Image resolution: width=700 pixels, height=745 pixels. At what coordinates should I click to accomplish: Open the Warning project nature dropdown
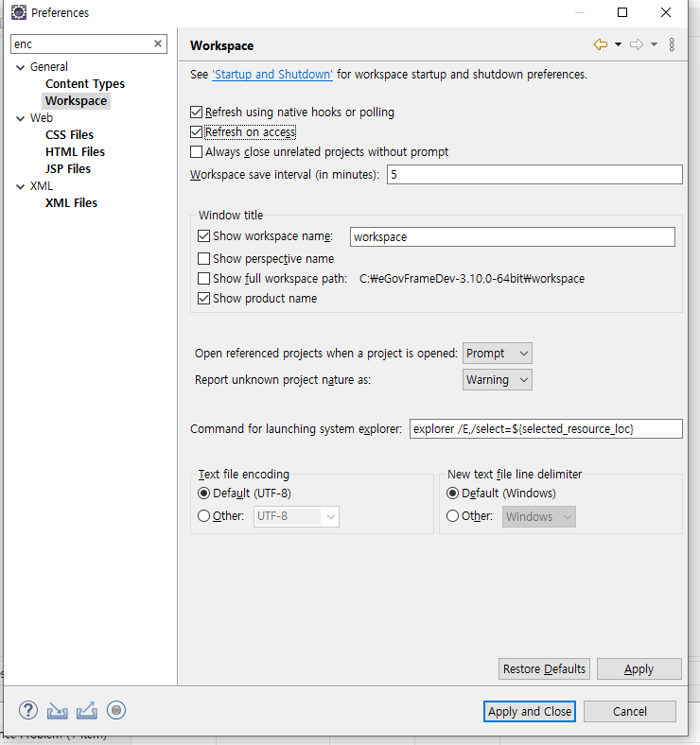pyautogui.click(x=497, y=380)
